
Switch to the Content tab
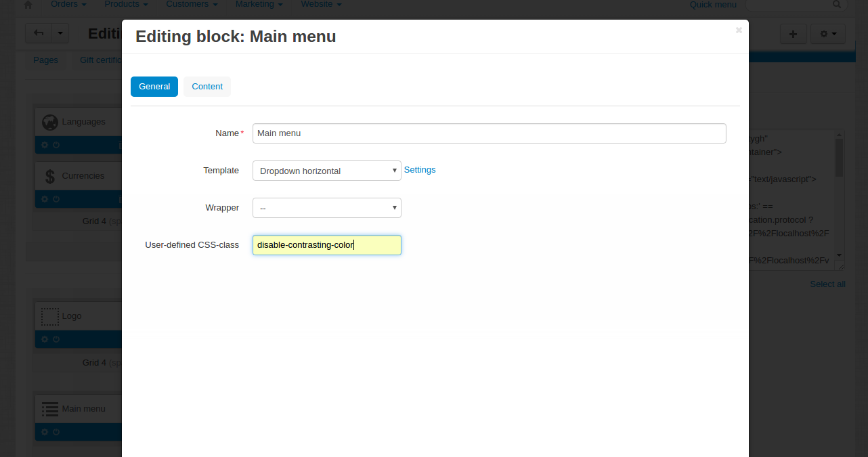click(207, 87)
